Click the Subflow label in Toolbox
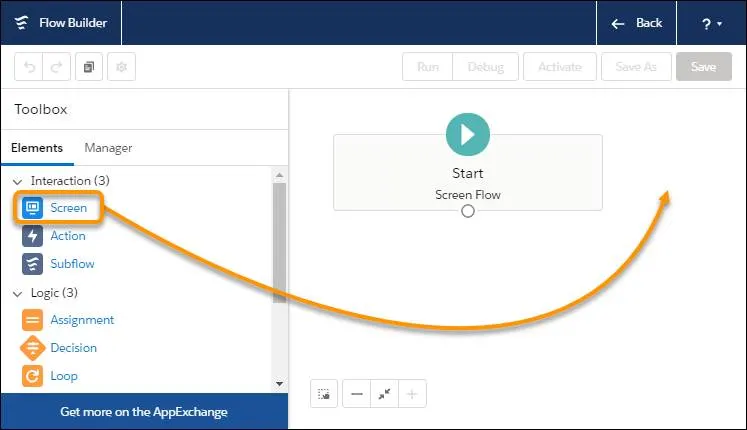The width and height of the screenshot is (747, 430). pos(72,264)
